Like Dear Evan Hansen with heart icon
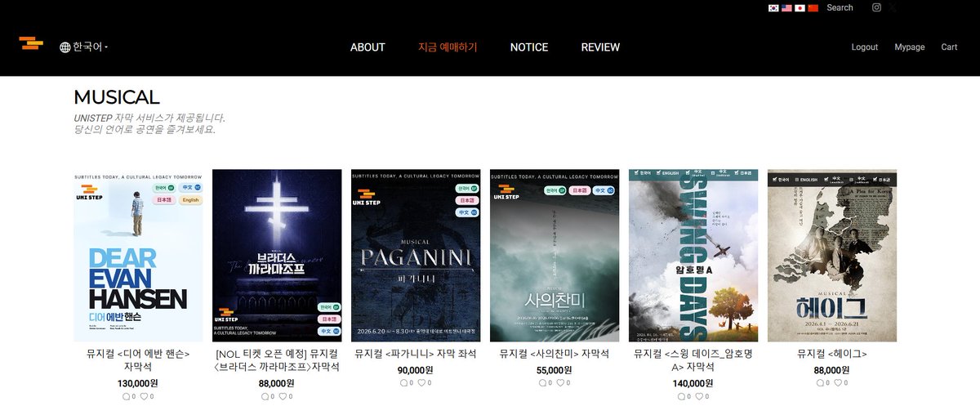Image resolution: width=980 pixels, height=415 pixels. pyautogui.click(x=144, y=396)
